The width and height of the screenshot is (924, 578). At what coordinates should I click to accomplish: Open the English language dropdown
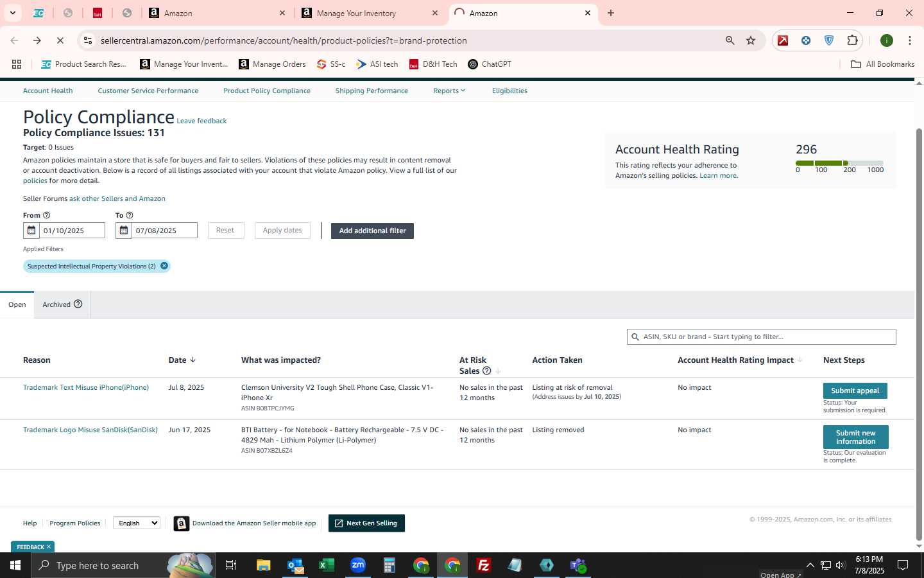[137, 523]
